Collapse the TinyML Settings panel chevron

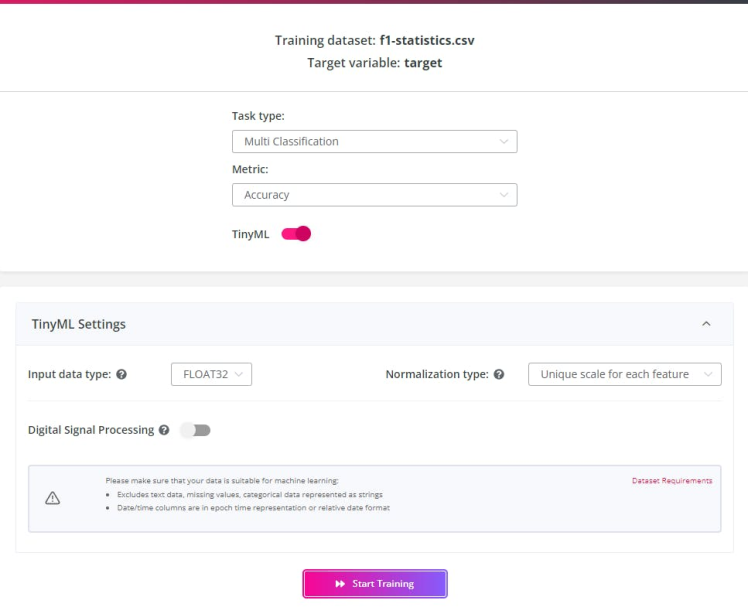point(706,324)
